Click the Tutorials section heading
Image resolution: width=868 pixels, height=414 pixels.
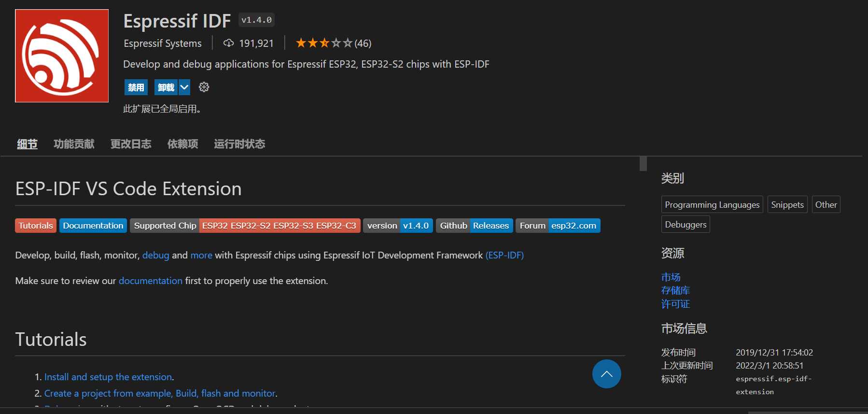pyautogui.click(x=51, y=340)
